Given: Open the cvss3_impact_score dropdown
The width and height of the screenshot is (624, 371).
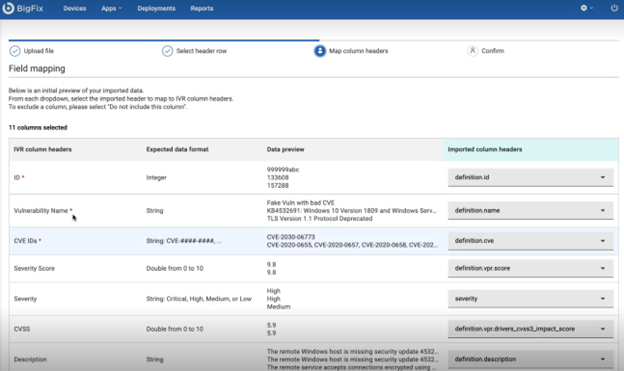Looking at the screenshot, I should [530, 329].
